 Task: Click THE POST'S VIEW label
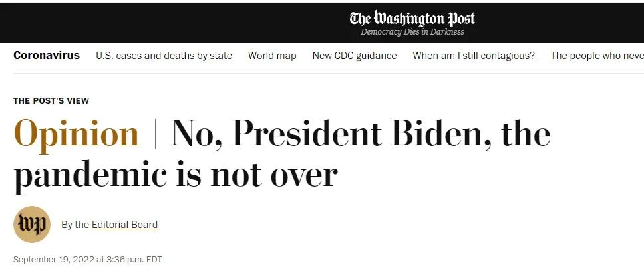point(51,101)
